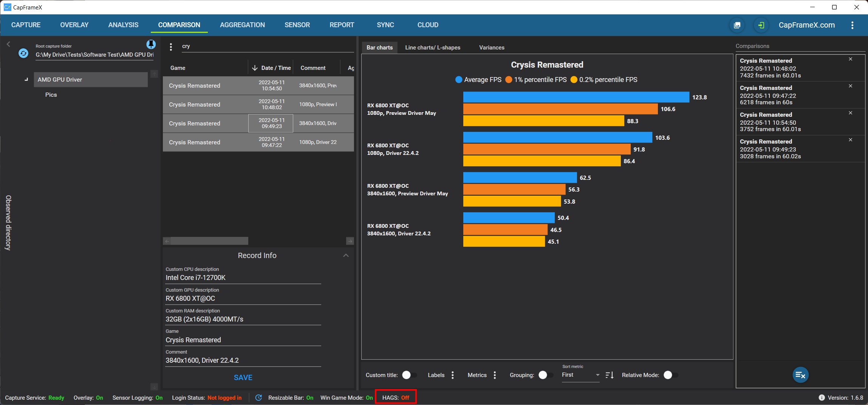The height and width of the screenshot is (405, 868).
Task: Remove the 10:48:02 comparison entry
Action: point(850,59)
